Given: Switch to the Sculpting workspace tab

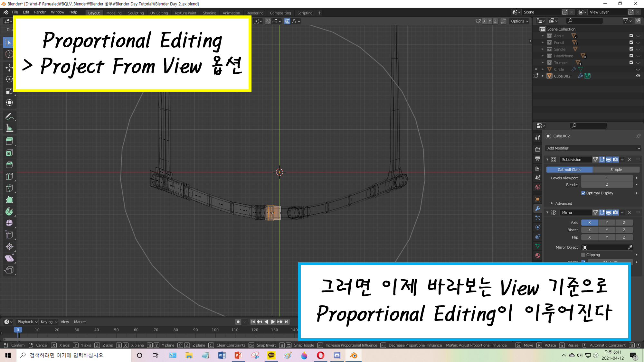Looking at the screenshot, I should click(x=136, y=13).
